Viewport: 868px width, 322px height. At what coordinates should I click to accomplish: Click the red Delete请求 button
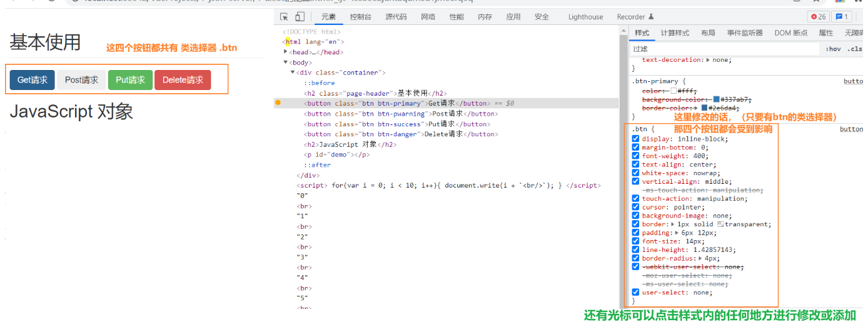(183, 80)
